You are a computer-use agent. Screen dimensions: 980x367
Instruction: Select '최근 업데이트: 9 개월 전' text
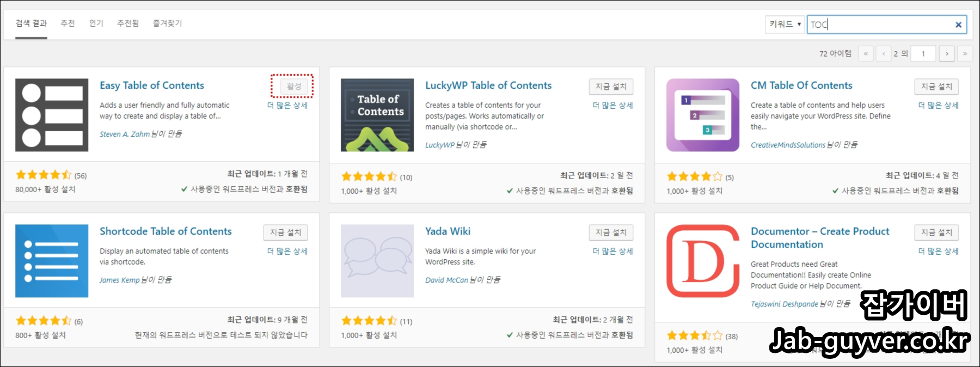click(x=267, y=320)
